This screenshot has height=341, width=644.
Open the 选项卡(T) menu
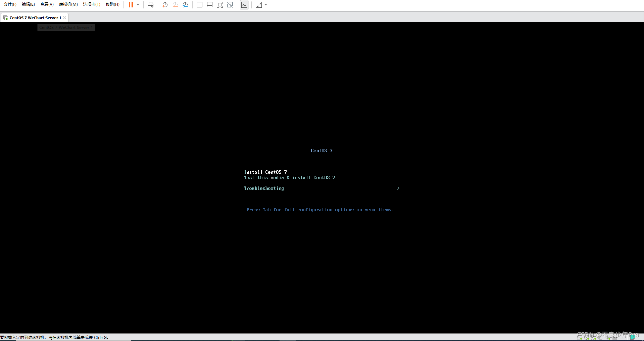92,4
